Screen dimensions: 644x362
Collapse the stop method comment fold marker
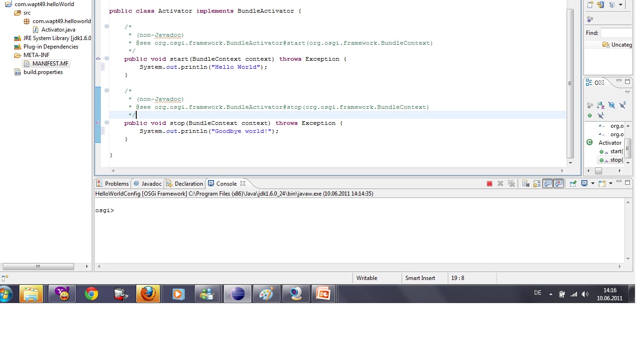(x=107, y=90)
